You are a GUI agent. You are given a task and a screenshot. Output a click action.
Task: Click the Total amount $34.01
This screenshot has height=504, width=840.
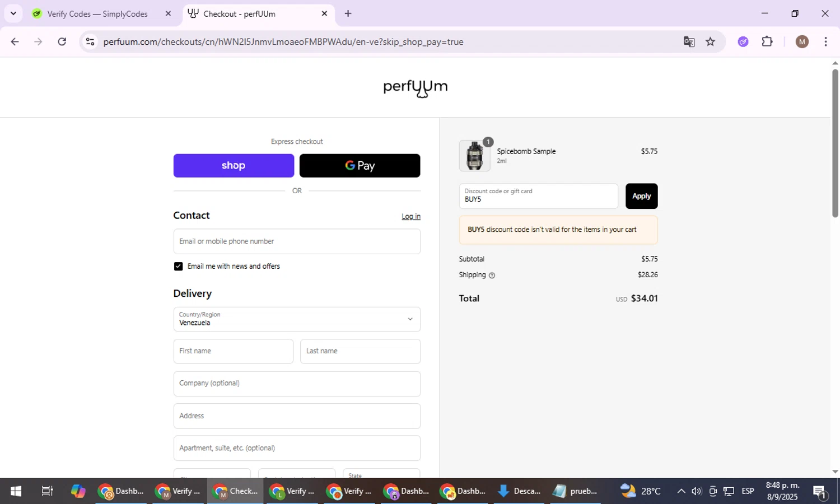(644, 298)
